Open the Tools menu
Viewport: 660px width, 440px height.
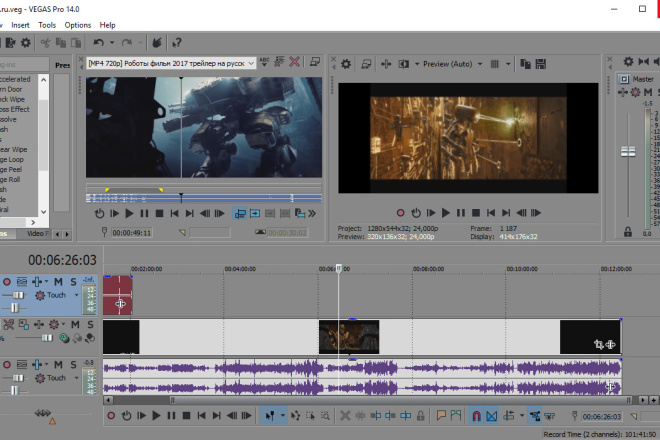pos(47,25)
